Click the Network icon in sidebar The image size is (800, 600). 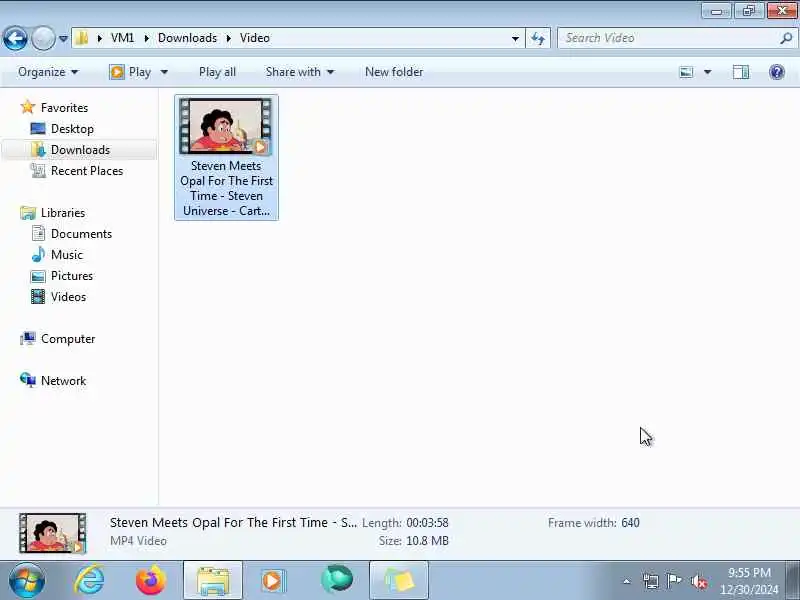[28, 380]
